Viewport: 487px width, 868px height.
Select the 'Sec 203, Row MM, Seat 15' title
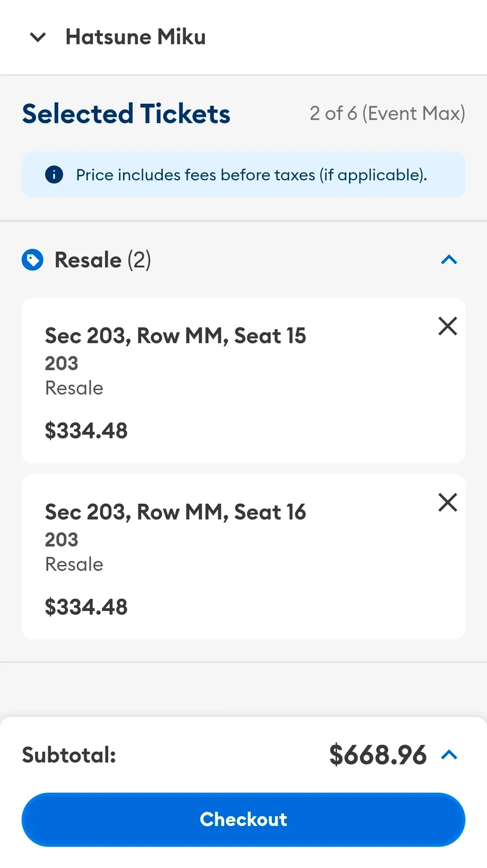tap(175, 336)
